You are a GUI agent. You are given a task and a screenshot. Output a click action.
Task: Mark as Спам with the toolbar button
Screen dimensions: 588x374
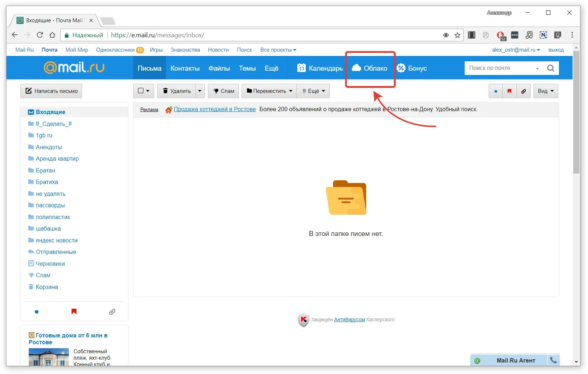tap(223, 91)
